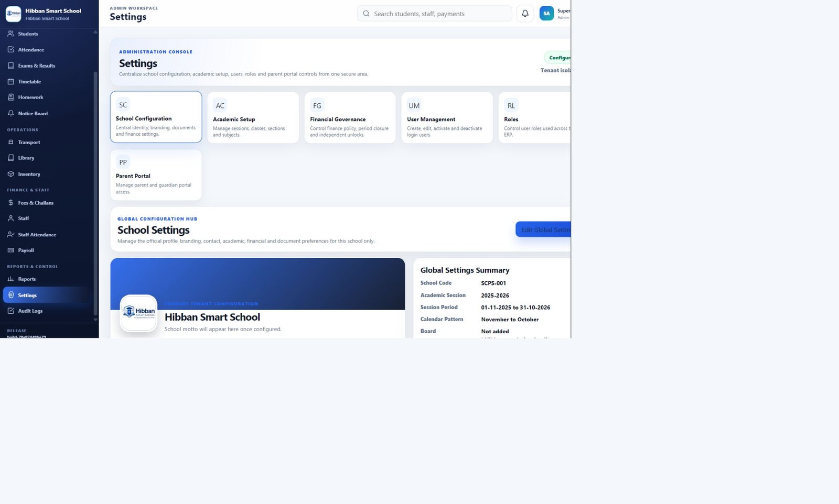This screenshot has height=504, width=839.
Task: Navigate to the Payroll sidebar label
Action: coord(26,250)
